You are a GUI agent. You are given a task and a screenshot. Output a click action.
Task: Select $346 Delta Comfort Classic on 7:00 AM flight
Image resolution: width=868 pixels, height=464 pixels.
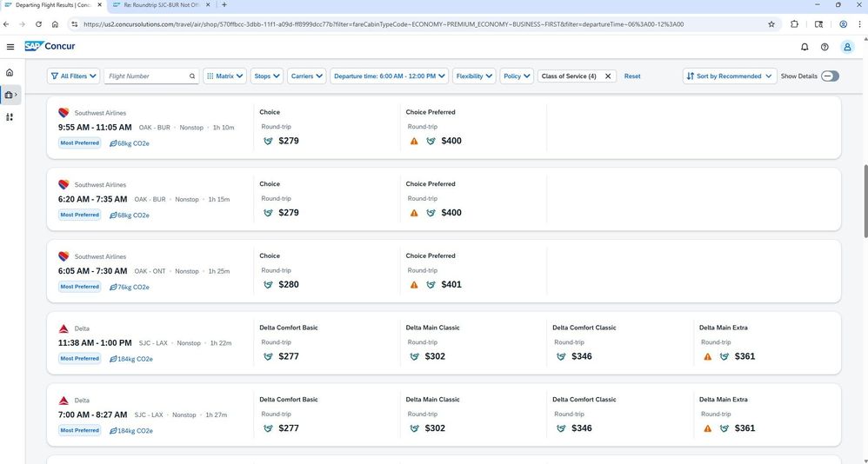(x=581, y=428)
